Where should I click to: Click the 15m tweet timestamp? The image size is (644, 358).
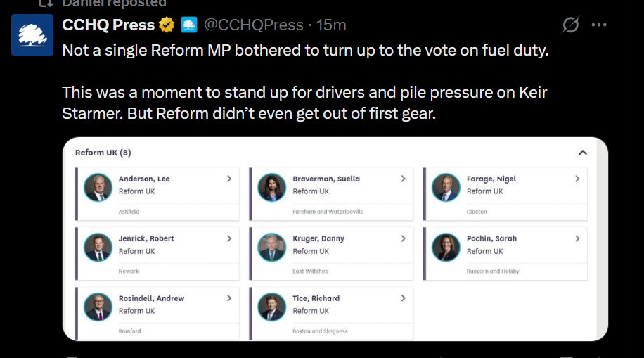coord(331,25)
